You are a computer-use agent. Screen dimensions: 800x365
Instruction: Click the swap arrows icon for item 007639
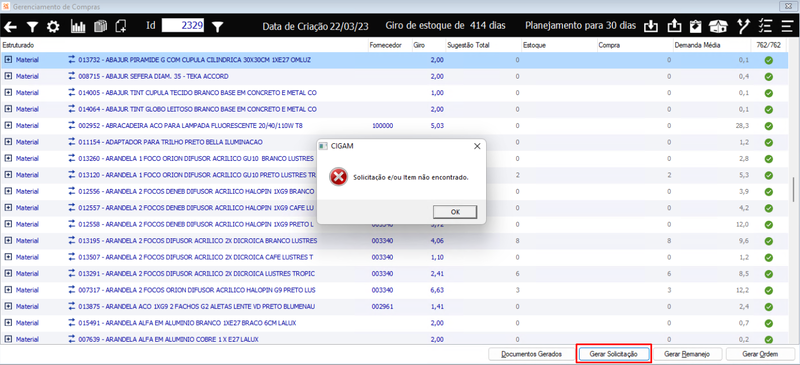[71, 339]
